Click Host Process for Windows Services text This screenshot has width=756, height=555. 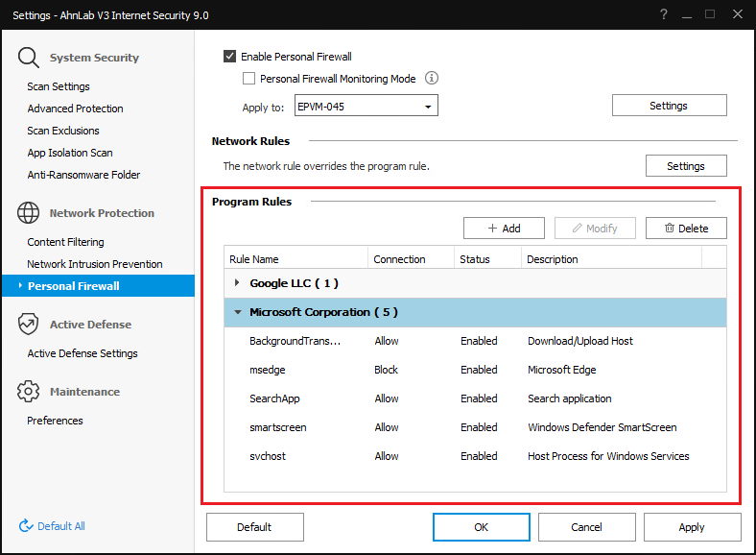(608, 456)
